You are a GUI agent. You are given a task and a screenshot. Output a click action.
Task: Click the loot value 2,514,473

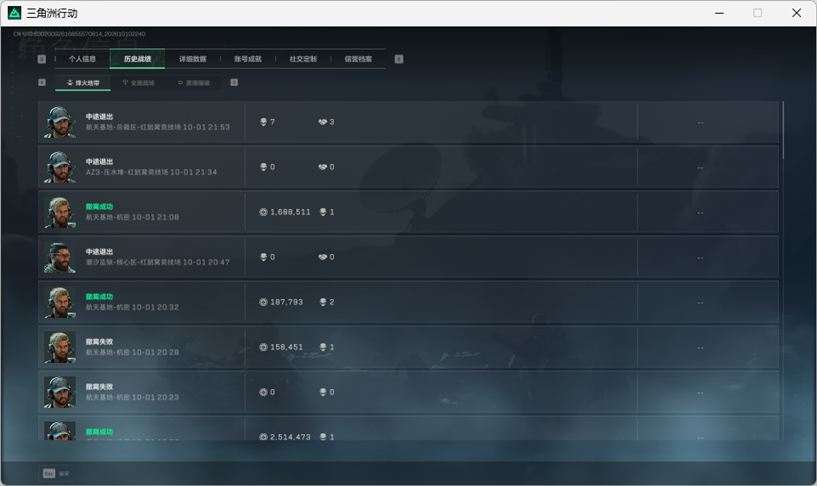coord(290,437)
